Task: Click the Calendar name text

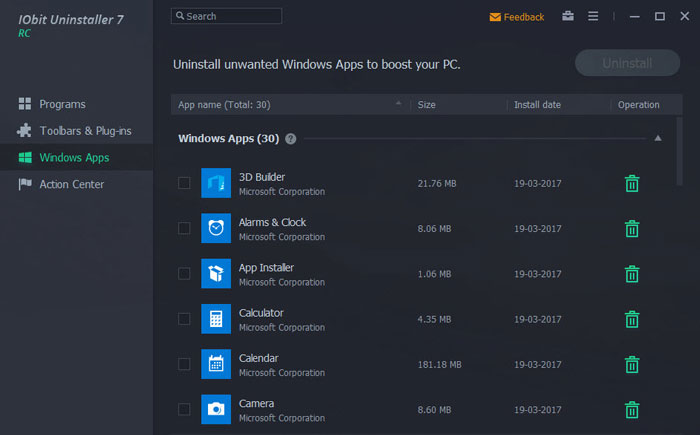Action: (258, 358)
